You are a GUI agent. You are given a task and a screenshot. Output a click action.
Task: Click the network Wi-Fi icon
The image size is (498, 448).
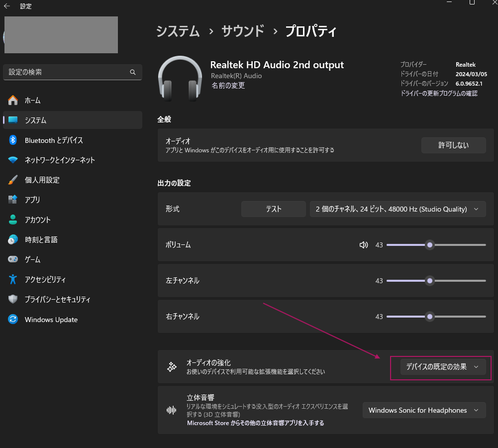(x=13, y=160)
